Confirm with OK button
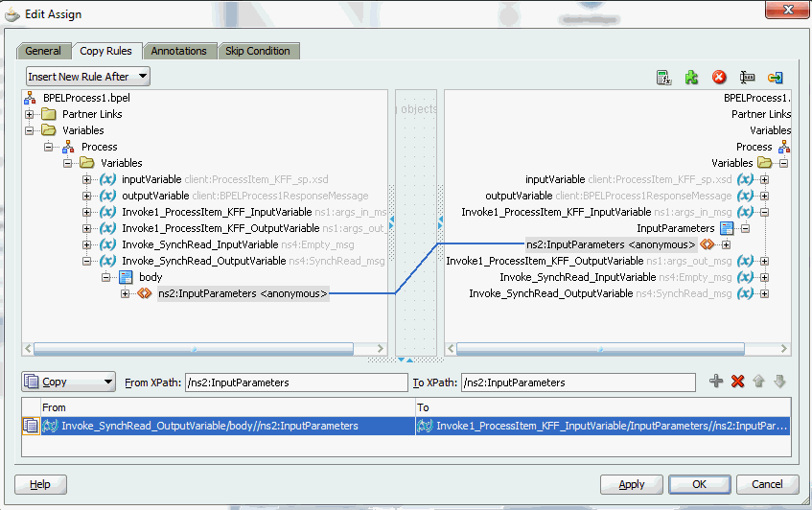The image size is (812, 510). coord(699,485)
